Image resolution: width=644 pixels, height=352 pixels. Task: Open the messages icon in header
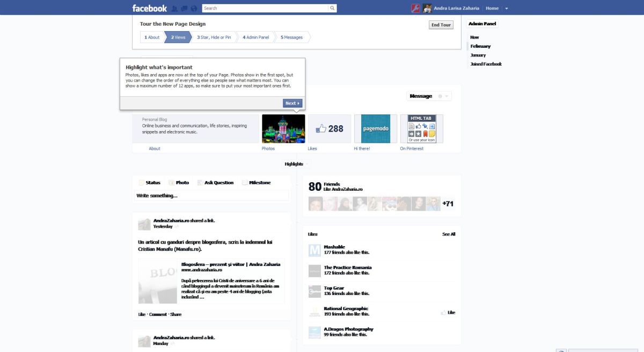184,9
